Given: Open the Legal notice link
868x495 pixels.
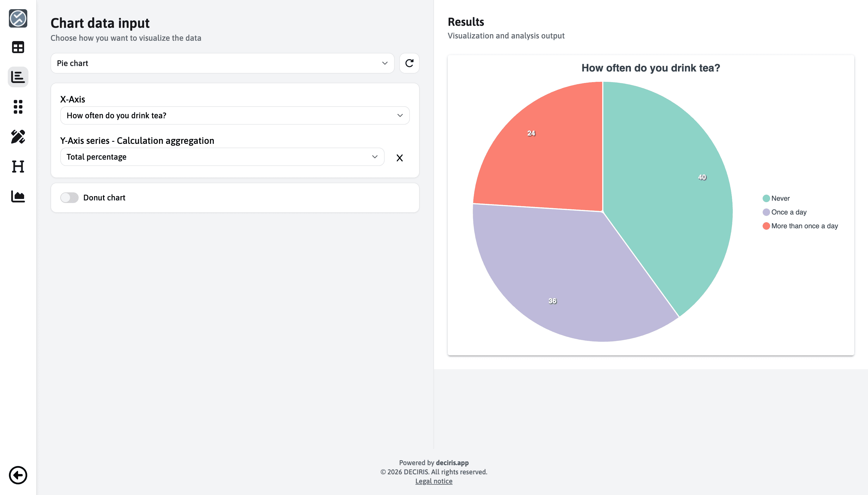Looking at the screenshot, I should tap(434, 481).
